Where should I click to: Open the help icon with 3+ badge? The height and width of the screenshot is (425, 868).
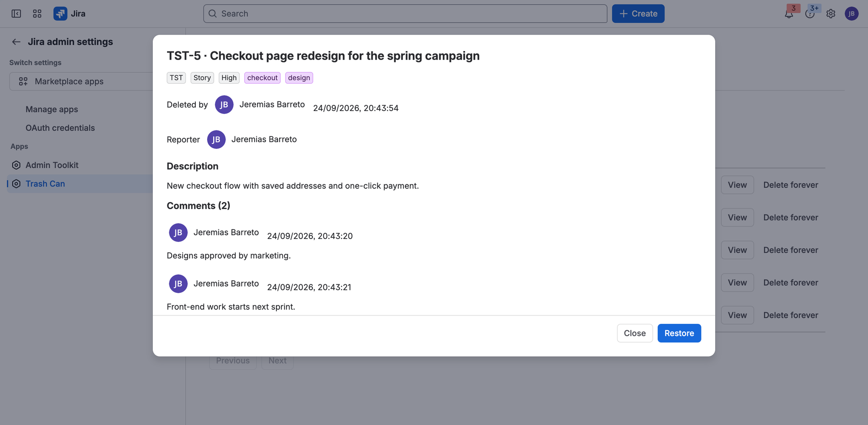(x=810, y=14)
